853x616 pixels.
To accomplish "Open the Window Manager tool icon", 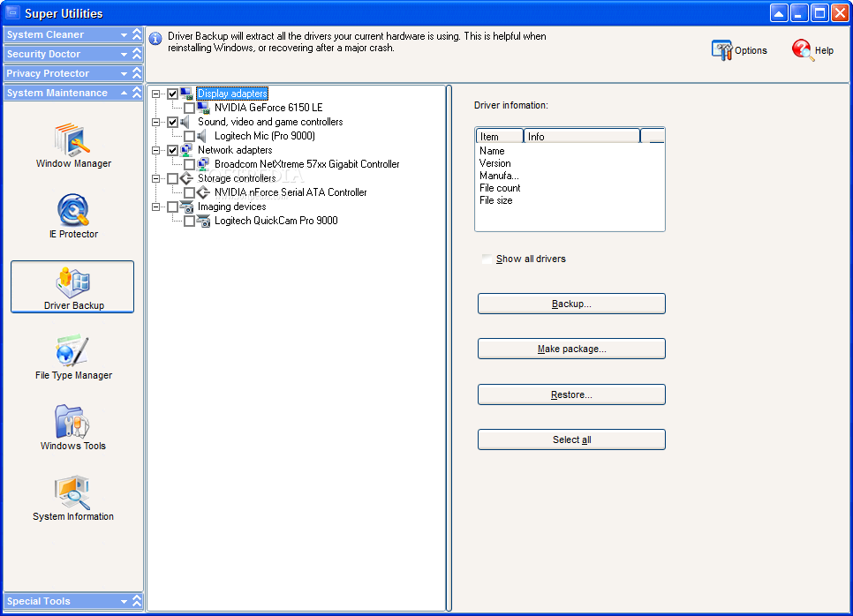I will [72, 139].
